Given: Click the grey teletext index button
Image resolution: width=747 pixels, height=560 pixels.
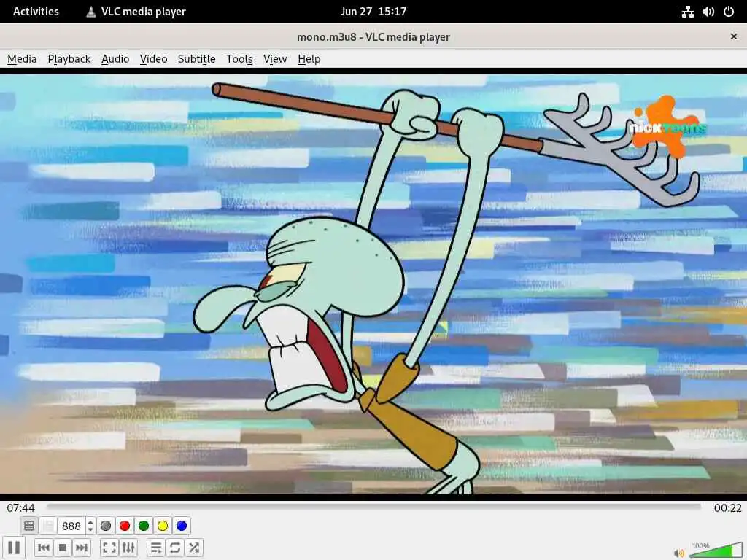Looking at the screenshot, I should 106,526.
